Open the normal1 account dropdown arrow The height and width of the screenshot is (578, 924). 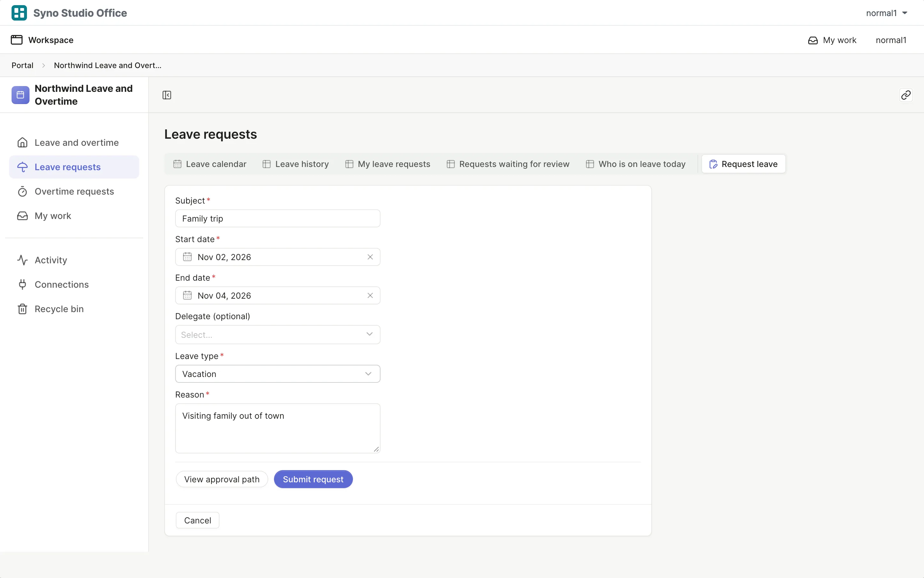pos(905,13)
